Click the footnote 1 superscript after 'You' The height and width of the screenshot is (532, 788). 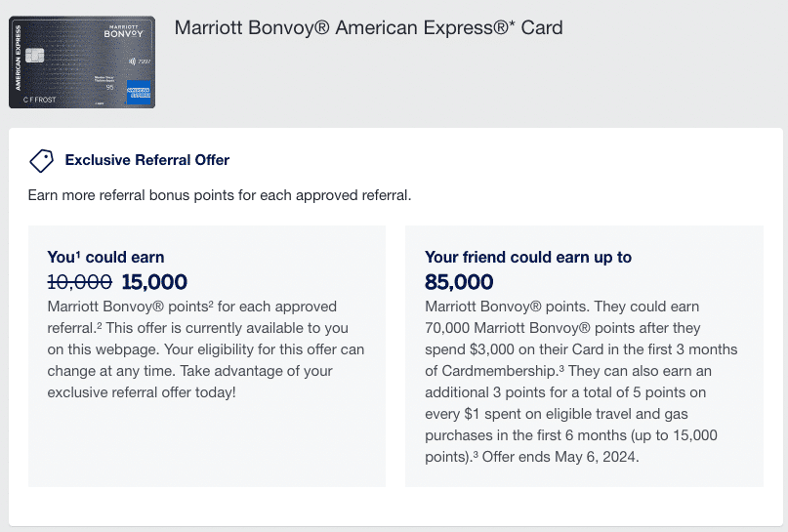(x=76, y=254)
